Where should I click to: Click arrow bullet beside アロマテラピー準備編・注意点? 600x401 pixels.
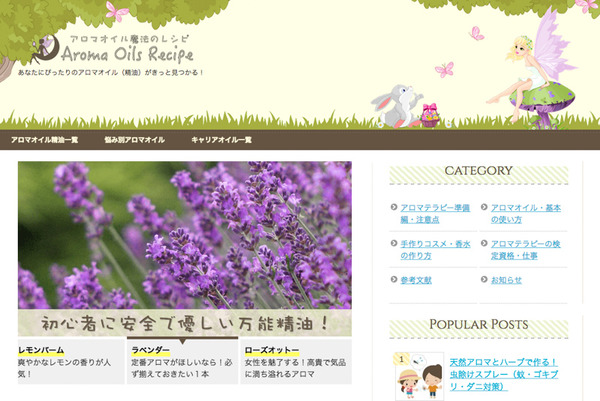click(393, 208)
